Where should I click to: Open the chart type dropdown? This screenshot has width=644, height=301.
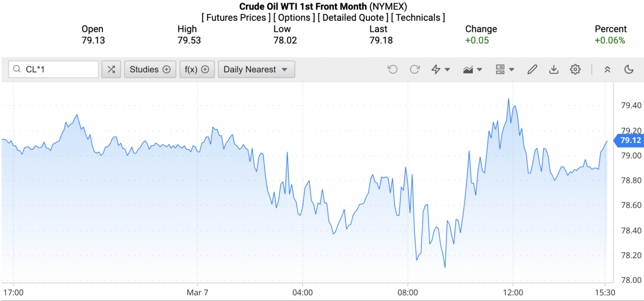472,69
